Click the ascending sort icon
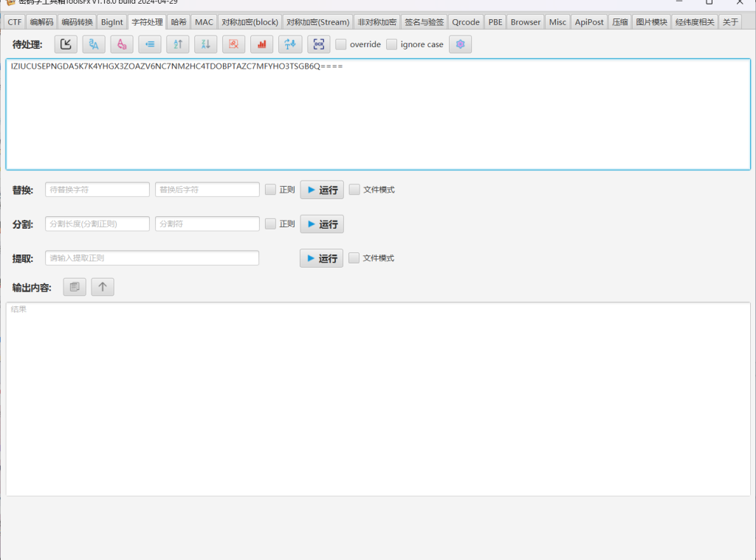 coord(177,44)
